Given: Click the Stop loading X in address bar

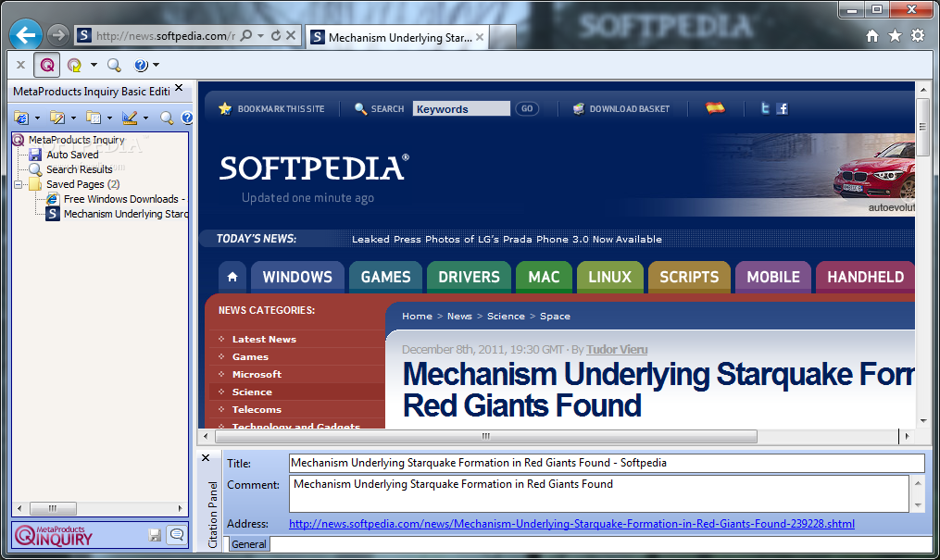Looking at the screenshot, I should point(291,35).
